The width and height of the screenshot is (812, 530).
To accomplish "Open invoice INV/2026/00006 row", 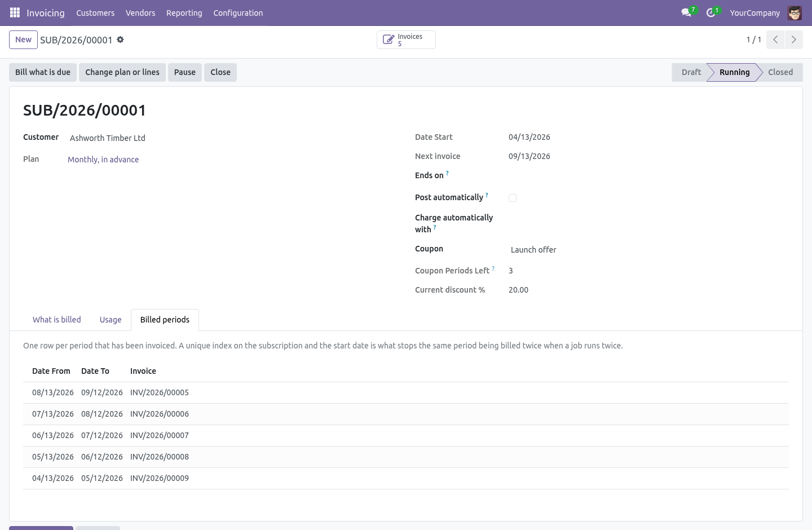I will click(x=406, y=414).
